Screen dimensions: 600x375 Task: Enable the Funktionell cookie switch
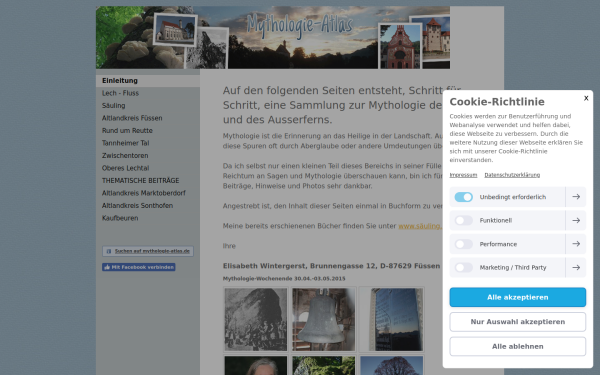(463, 220)
